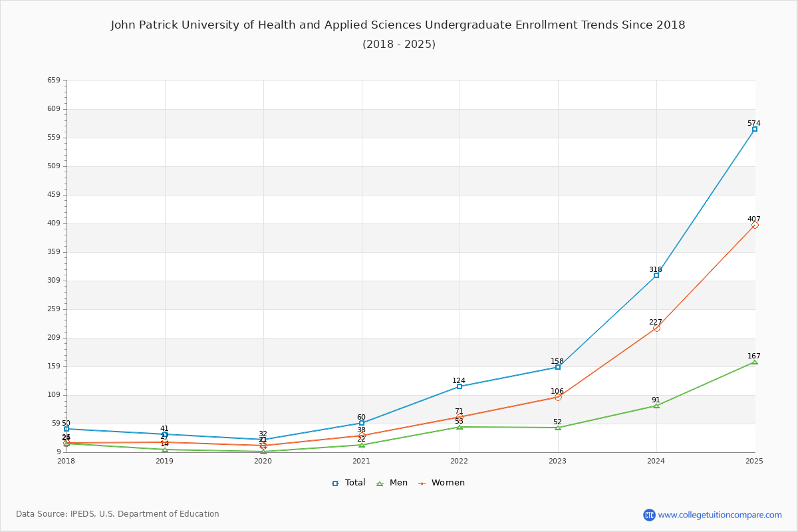Click the 659 y-axis label

pyautogui.click(x=53, y=80)
